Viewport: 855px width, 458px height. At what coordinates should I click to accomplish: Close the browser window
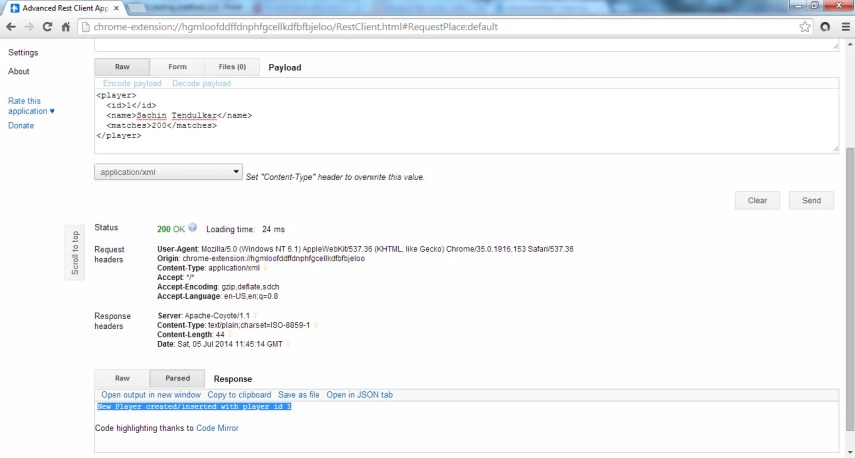(841, 5)
